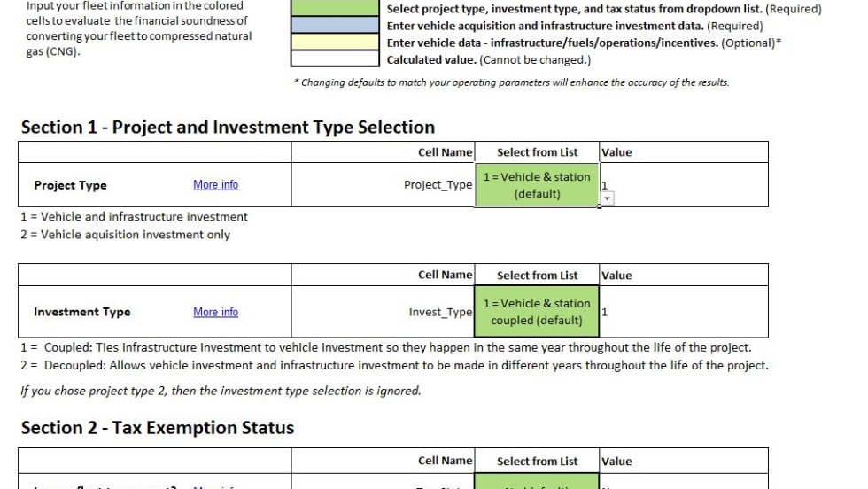Click the Section 2 Tax Exemption heading
The width and height of the screenshot is (868, 489).
point(158,427)
